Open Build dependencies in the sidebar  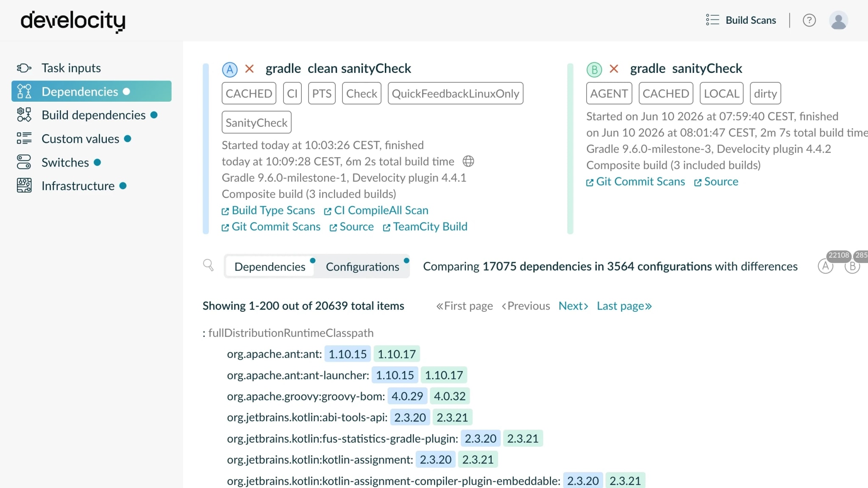93,115
